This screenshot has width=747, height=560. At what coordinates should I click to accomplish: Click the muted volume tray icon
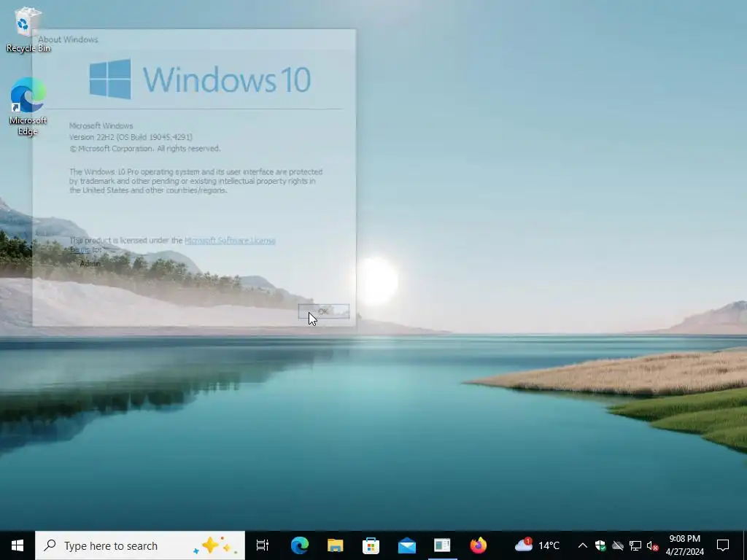[x=652, y=545]
